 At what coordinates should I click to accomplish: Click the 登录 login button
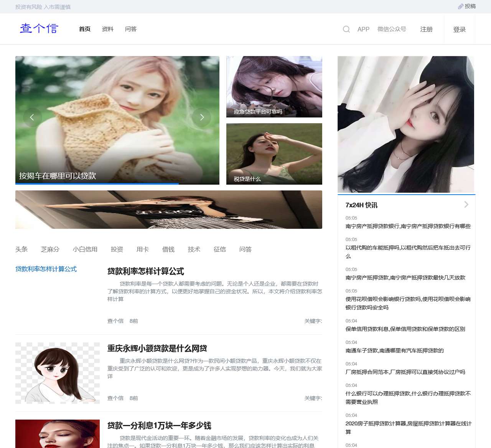click(459, 29)
